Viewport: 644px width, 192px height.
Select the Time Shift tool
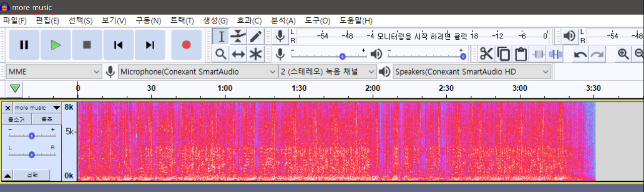pyautogui.click(x=238, y=53)
